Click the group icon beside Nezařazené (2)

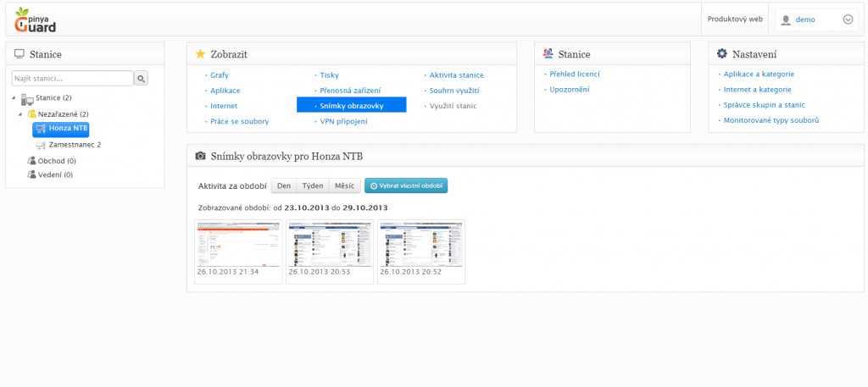32,113
